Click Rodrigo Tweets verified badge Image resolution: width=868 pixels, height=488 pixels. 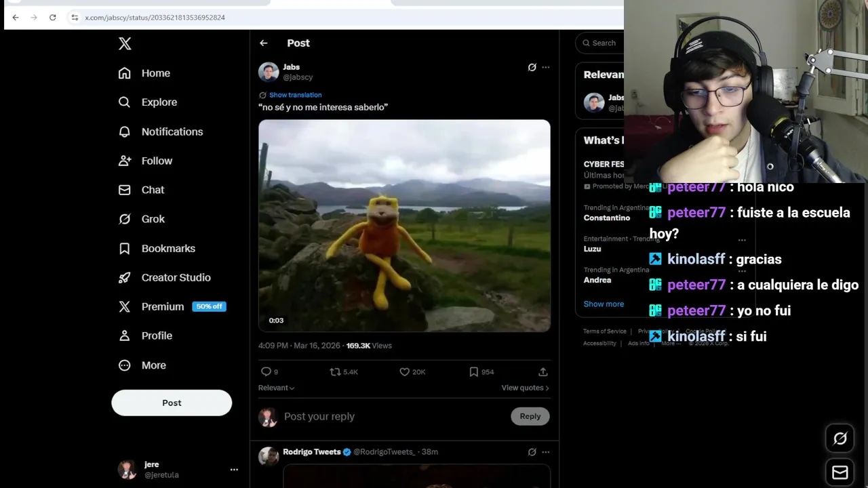347,452
